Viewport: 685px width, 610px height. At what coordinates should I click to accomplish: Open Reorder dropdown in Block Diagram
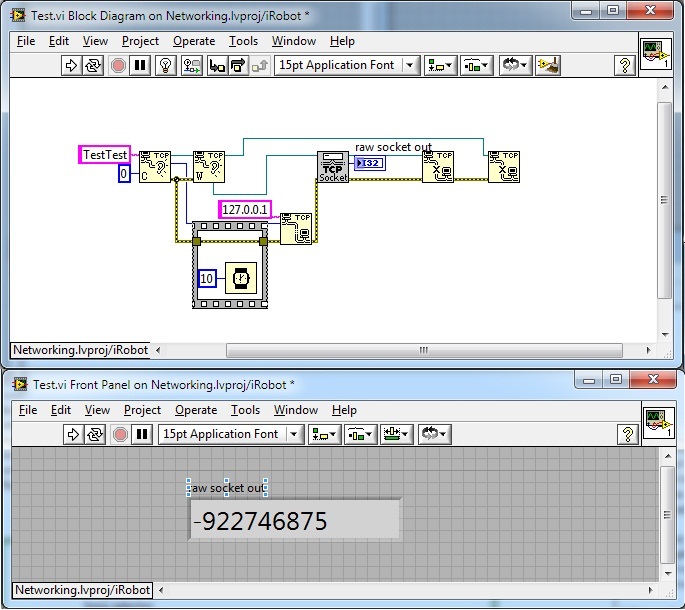(x=515, y=66)
